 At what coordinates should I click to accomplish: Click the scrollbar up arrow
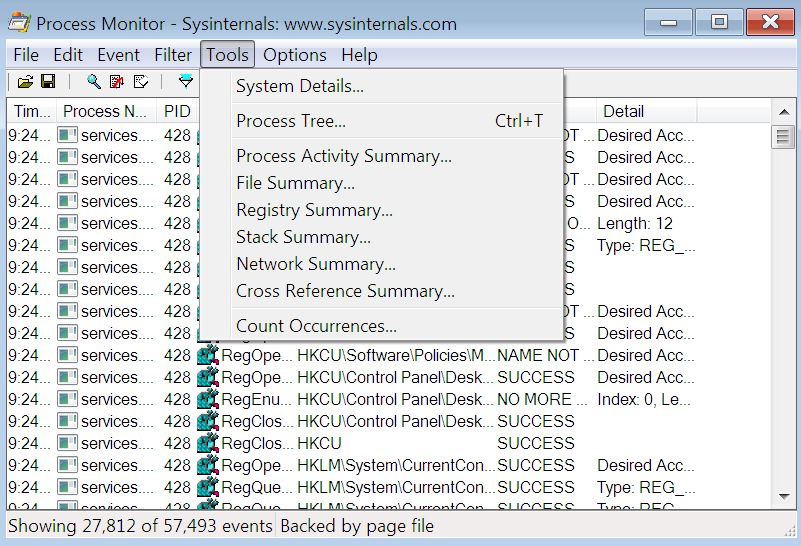pos(784,112)
